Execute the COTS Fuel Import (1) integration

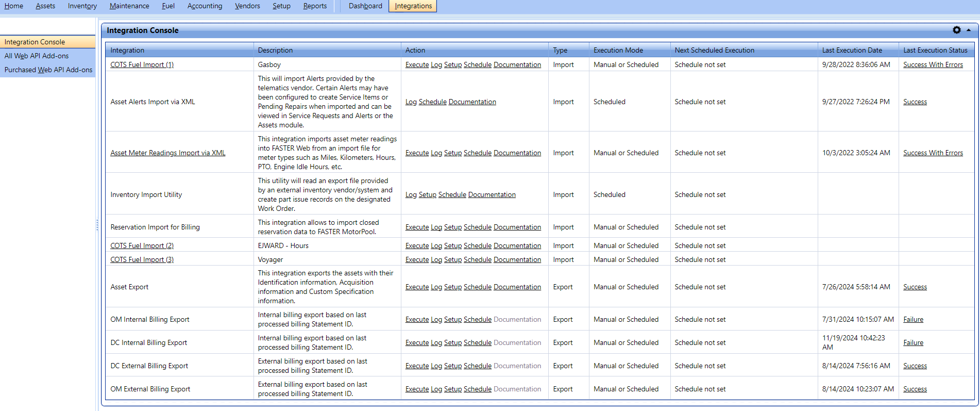417,64
